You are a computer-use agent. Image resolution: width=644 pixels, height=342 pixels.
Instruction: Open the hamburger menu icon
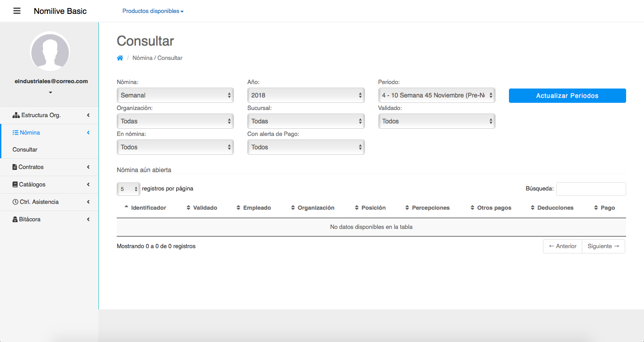[x=17, y=11]
